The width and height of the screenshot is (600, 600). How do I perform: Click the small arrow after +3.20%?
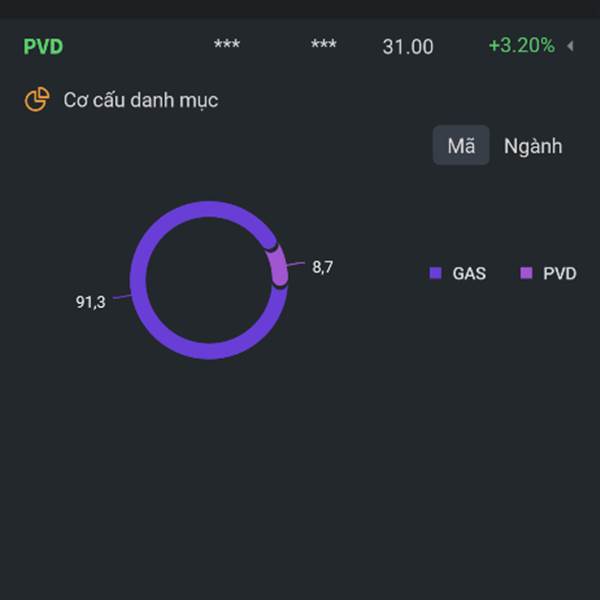pos(570,46)
